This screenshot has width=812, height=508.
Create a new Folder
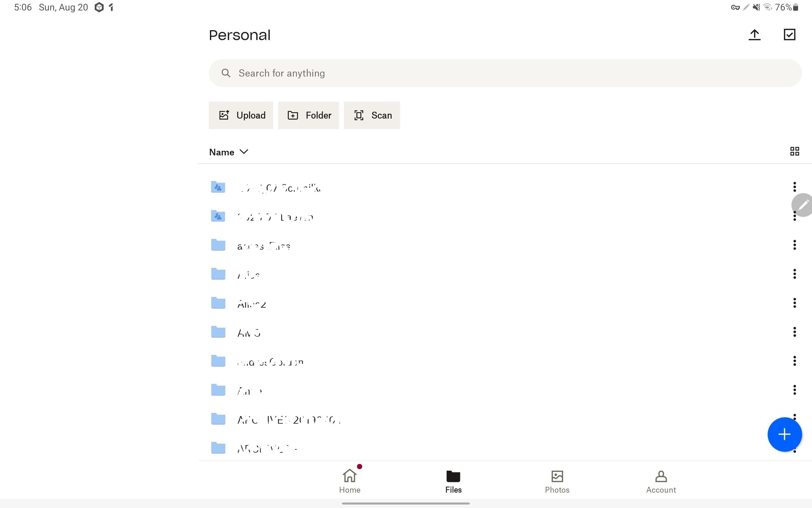pyautogui.click(x=308, y=115)
